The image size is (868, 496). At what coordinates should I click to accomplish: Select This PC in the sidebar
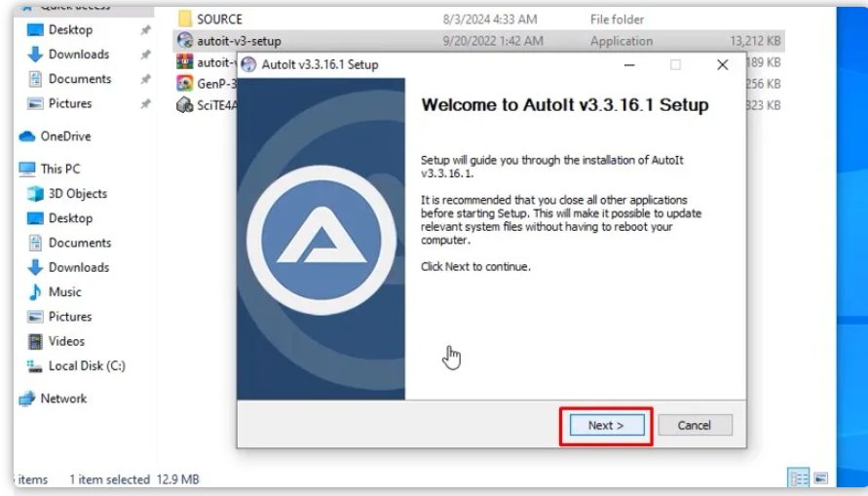pos(60,169)
